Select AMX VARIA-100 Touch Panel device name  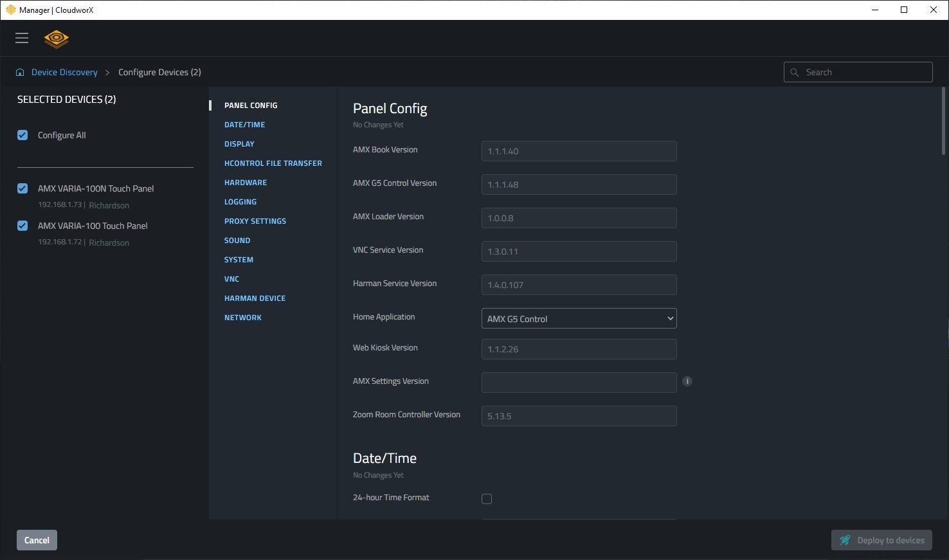(93, 226)
